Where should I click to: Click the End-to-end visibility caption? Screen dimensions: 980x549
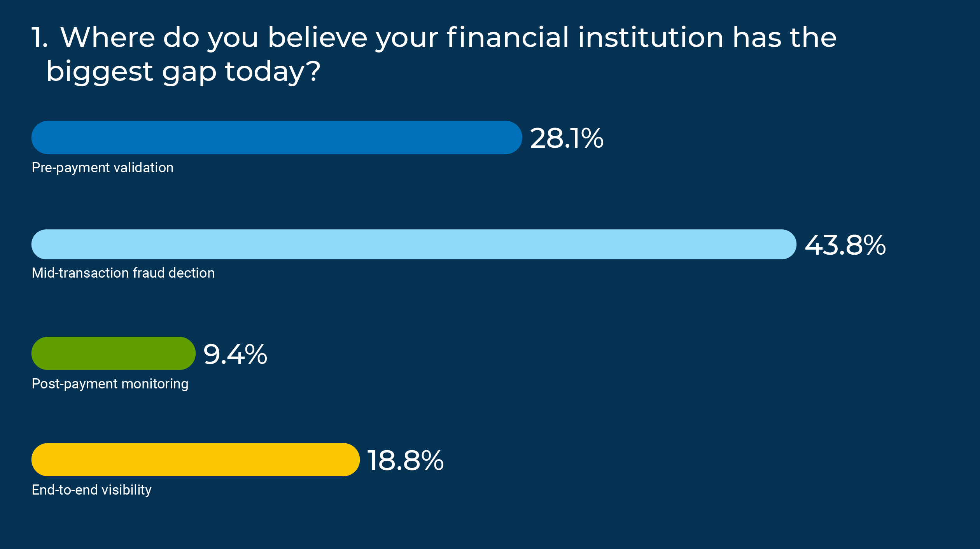[92, 490]
